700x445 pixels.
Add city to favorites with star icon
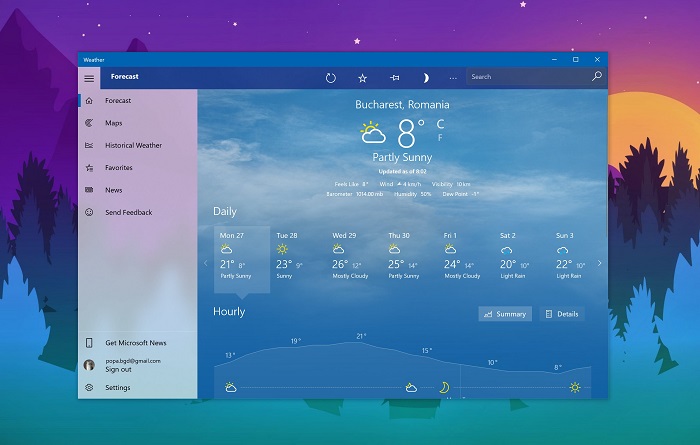tap(363, 77)
